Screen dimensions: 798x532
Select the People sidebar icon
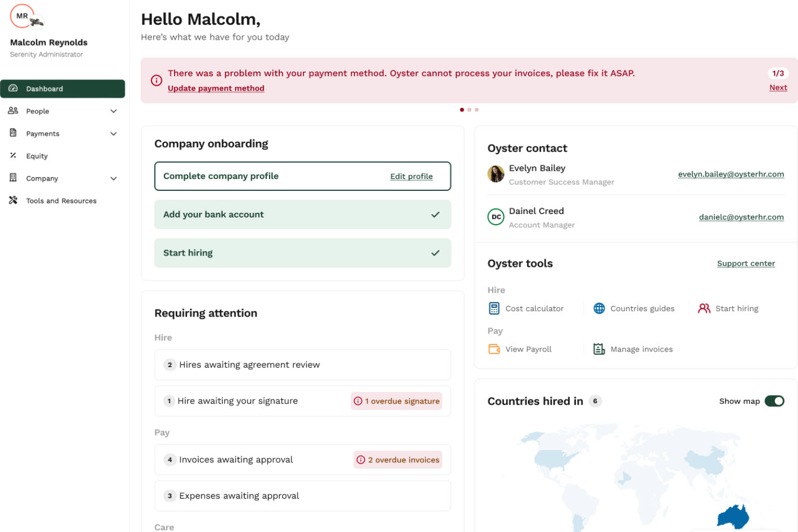13,111
